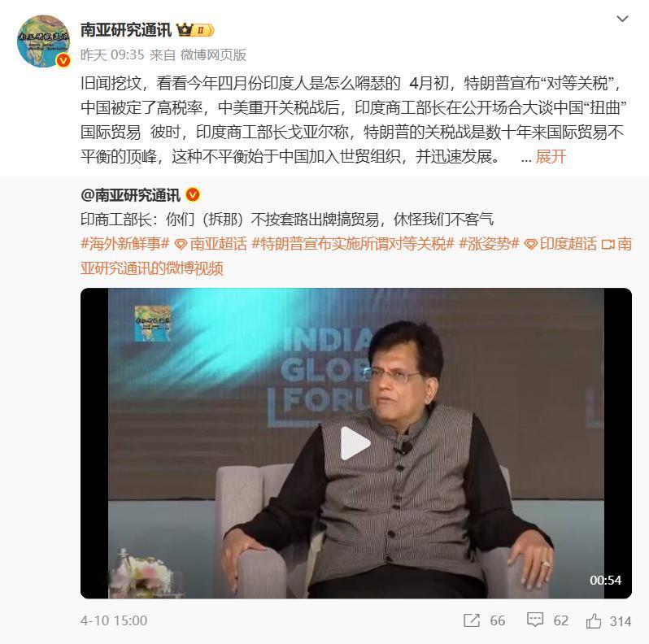Click the 南亚研究通讯 profile avatar
The width and height of the screenshot is (649, 644).
pos(43,41)
